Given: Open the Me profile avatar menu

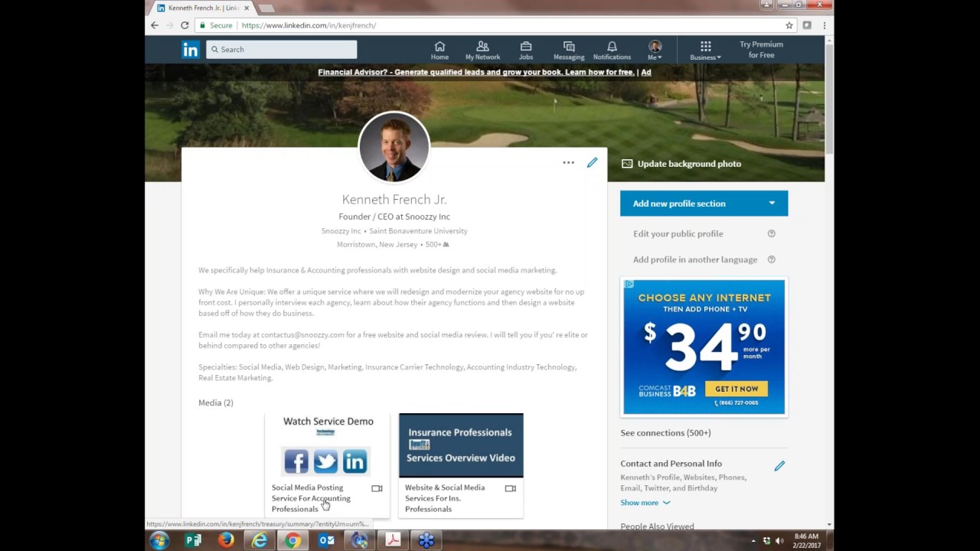Looking at the screenshot, I should tap(655, 51).
